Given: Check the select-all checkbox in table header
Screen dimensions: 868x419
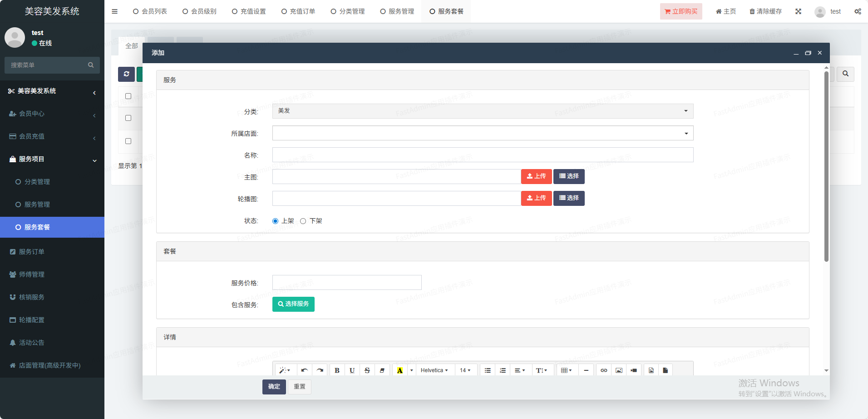Looking at the screenshot, I should click(128, 96).
